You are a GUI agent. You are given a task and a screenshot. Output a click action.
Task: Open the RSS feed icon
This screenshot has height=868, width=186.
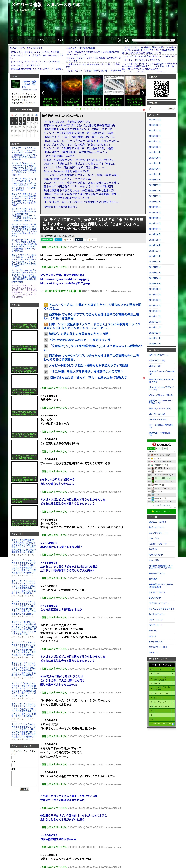127,40
